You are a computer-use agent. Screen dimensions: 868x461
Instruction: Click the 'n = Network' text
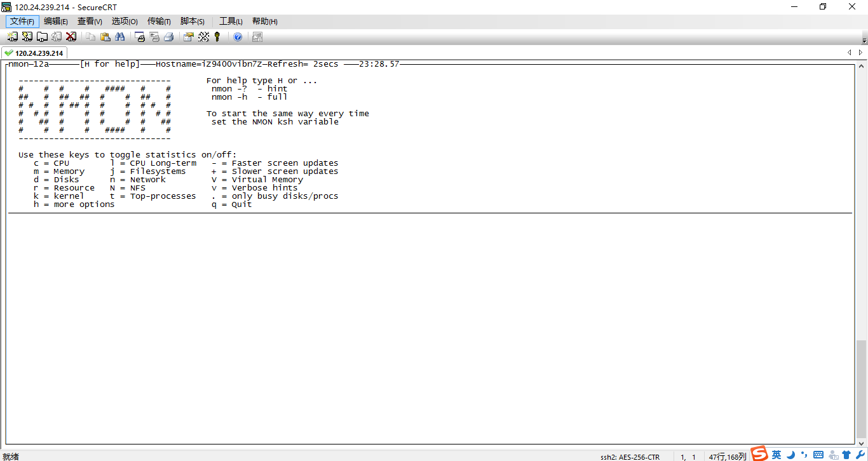[x=138, y=180]
